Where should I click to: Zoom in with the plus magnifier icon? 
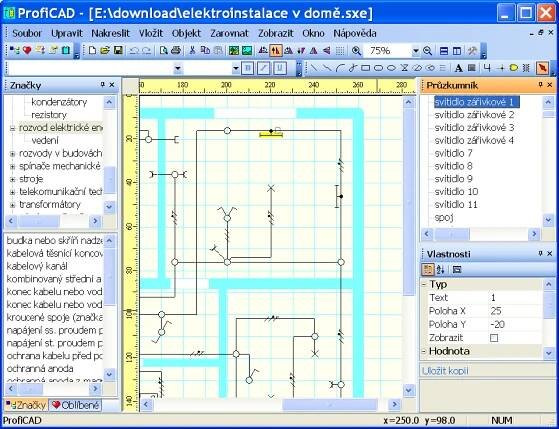coord(356,51)
